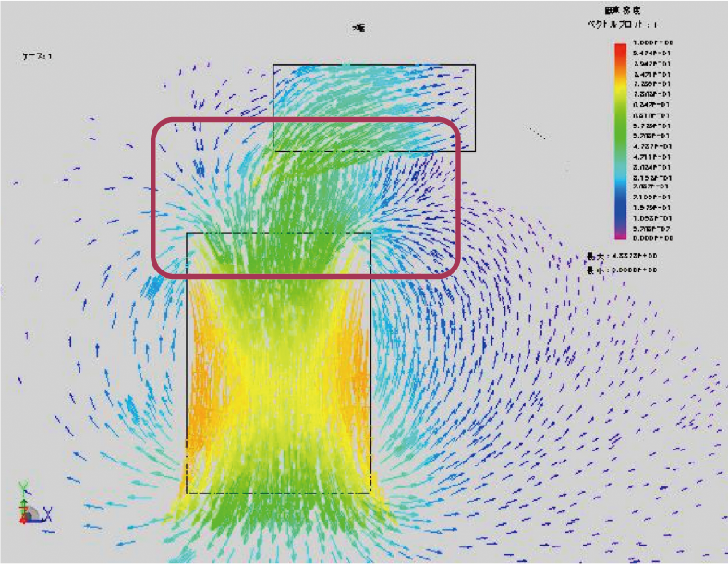Click the case label in the upper left
The width and height of the screenshot is (728, 564).
[37, 56]
